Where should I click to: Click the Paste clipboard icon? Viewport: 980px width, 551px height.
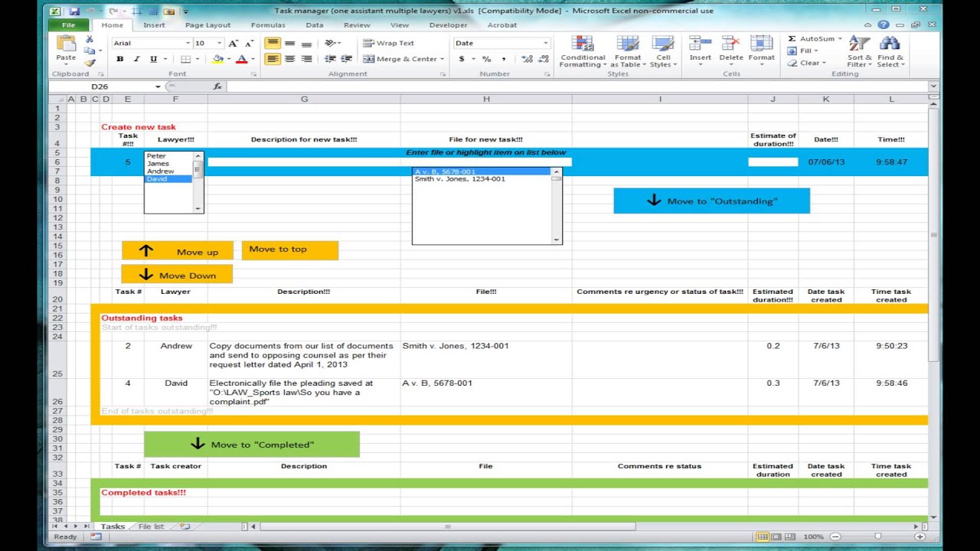[x=66, y=44]
